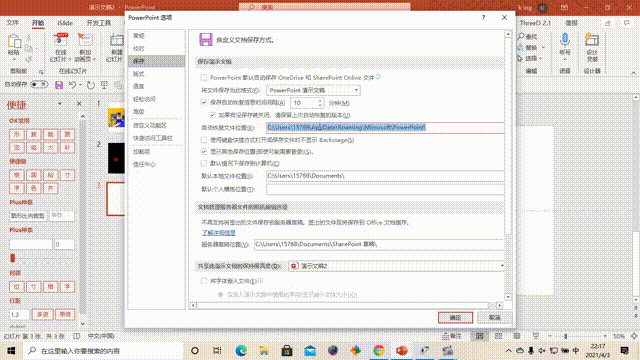Click the AutoRecover file location field
The width and height of the screenshot is (640, 360).
tap(385, 127)
